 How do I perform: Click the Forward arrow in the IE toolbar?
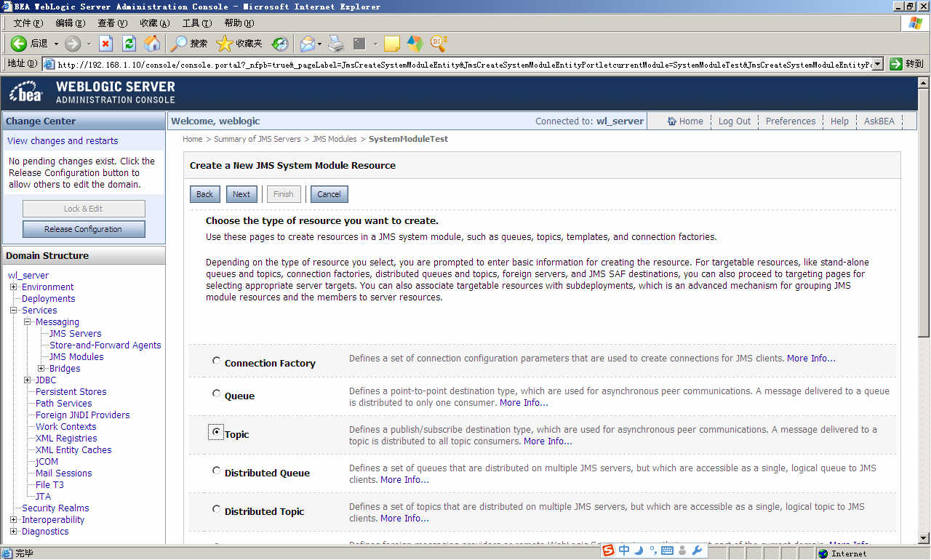pos(73,44)
